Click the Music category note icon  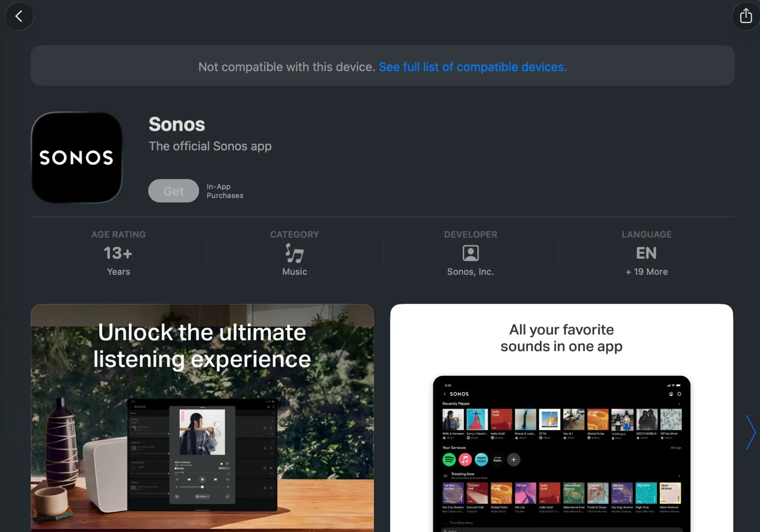click(x=294, y=253)
